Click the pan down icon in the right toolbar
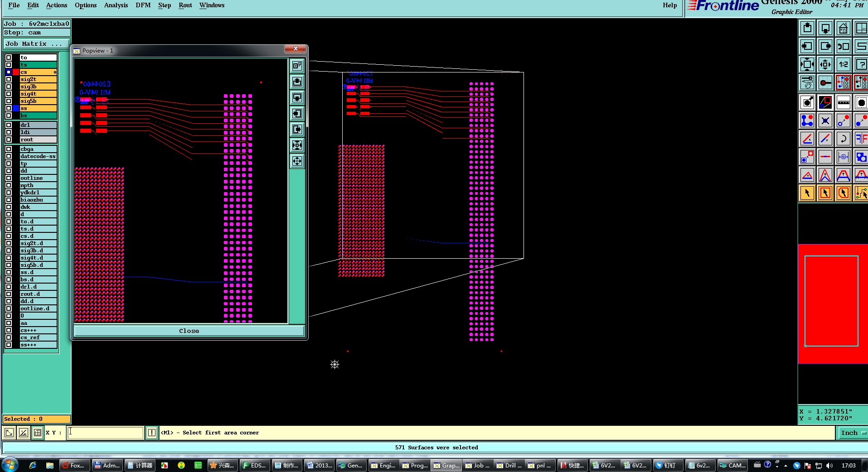The height and width of the screenshot is (472, 868). (825, 28)
